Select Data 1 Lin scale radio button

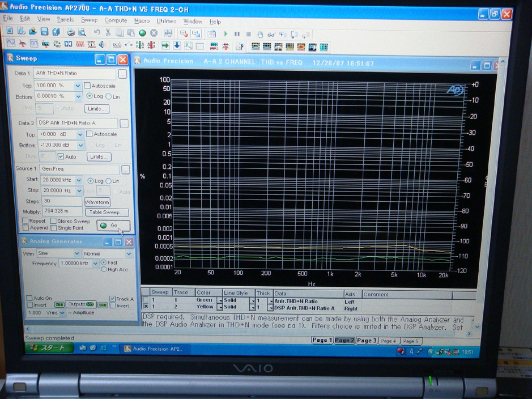pyautogui.click(x=109, y=96)
